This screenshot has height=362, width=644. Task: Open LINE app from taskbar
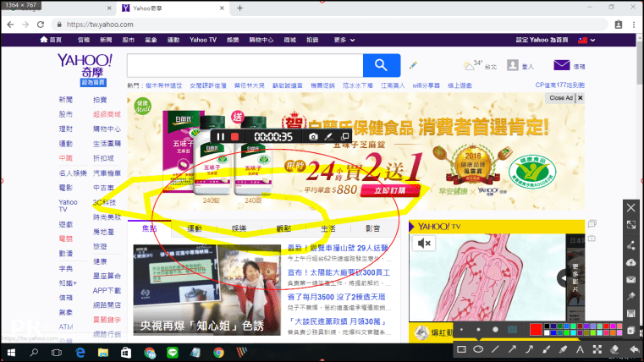(x=173, y=353)
